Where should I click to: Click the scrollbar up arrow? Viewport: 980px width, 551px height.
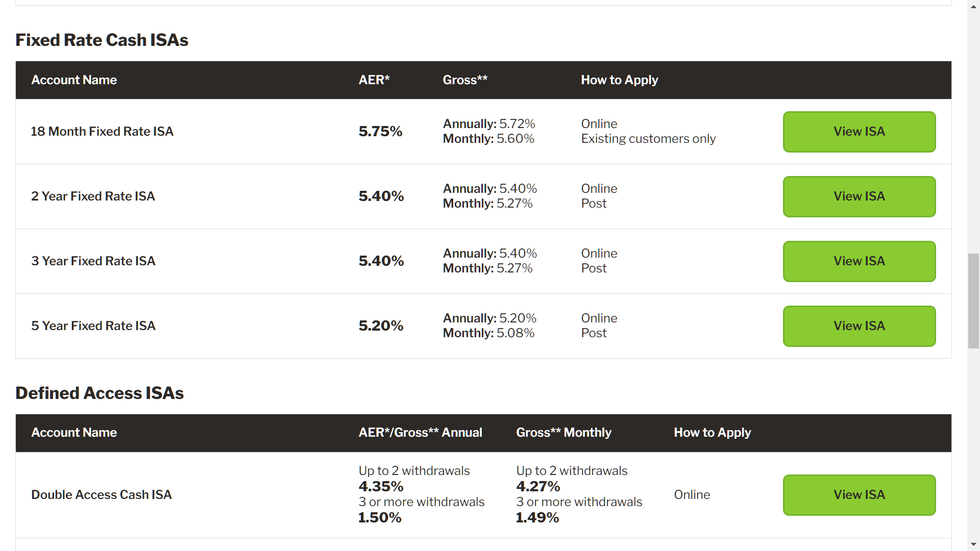[973, 6]
